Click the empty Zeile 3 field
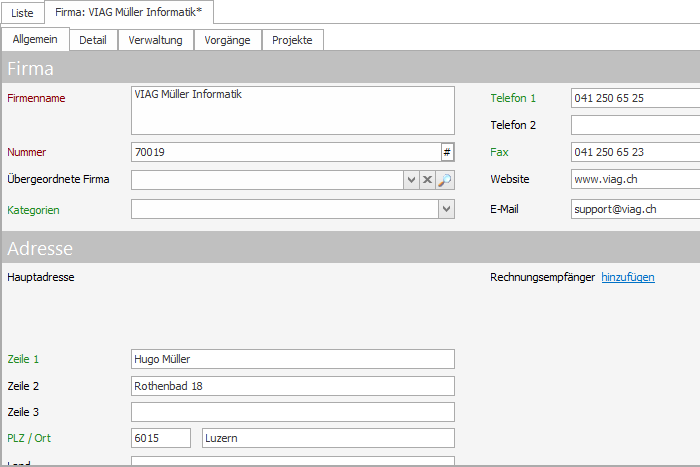700x467 pixels. (x=293, y=412)
